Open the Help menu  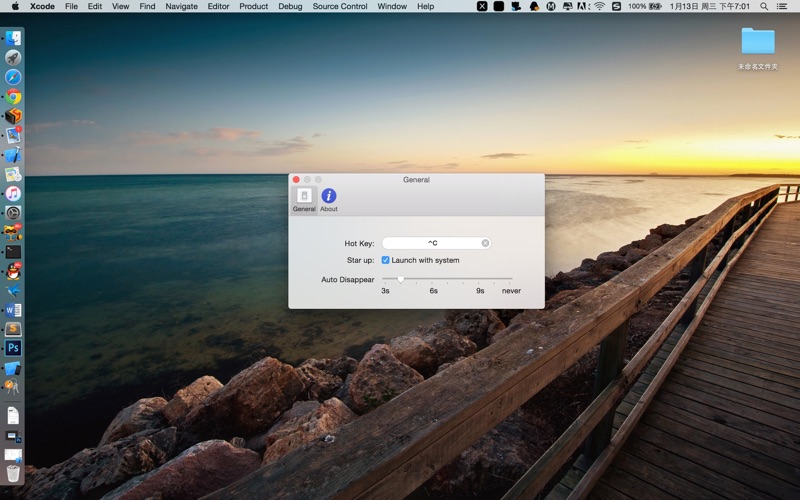(426, 6)
